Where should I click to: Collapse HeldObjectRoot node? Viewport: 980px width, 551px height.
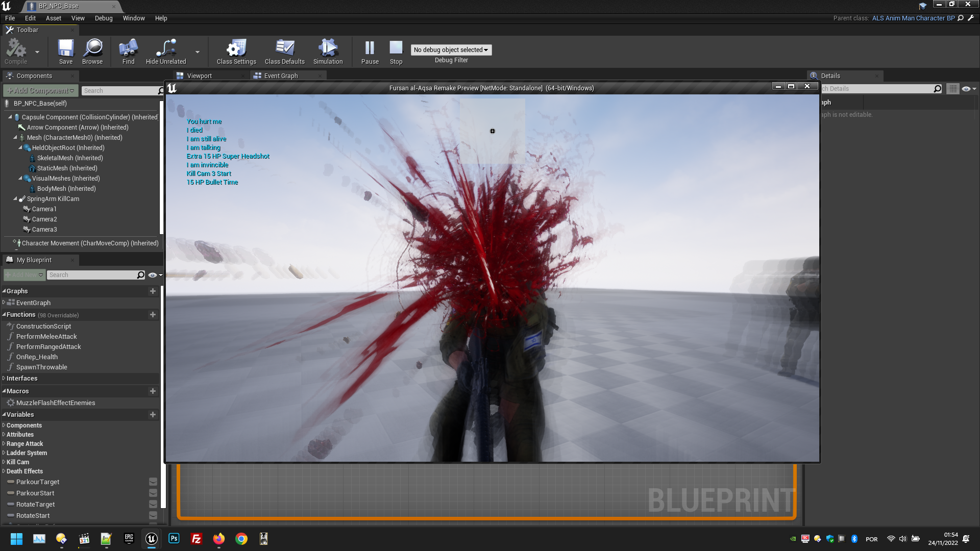click(x=20, y=147)
